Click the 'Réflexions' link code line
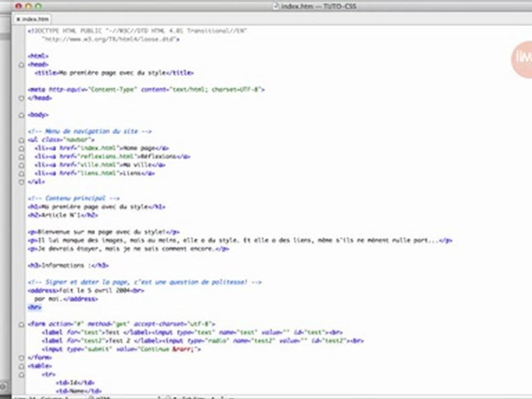The image size is (532, 399). [x=112, y=156]
